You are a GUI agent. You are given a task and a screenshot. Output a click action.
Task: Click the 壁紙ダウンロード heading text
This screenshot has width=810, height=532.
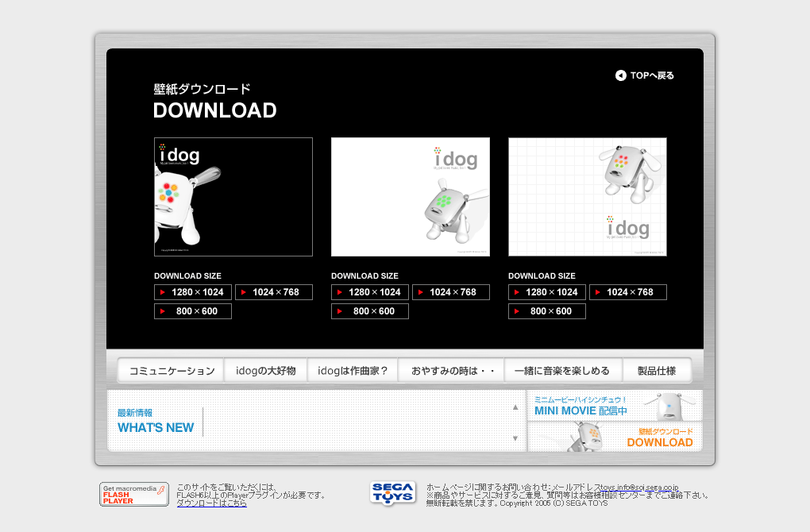tap(202, 89)
